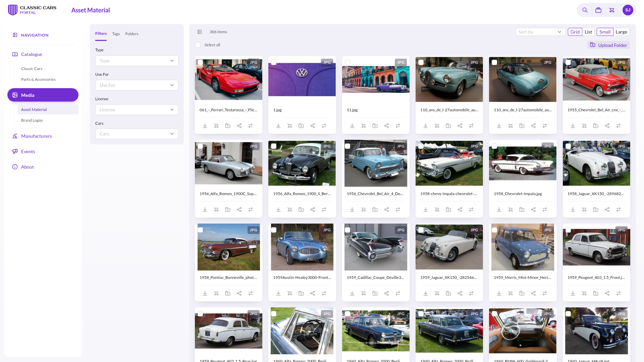
Task: Choose Large thumbnail size
Action: (x=621, y=32)
